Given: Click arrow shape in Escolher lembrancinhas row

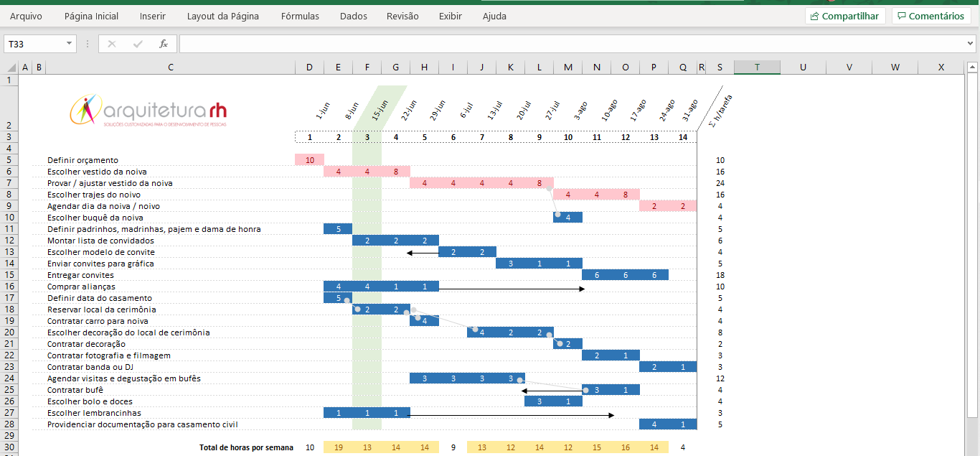Looking at the screenshot, I should point(512,415).
